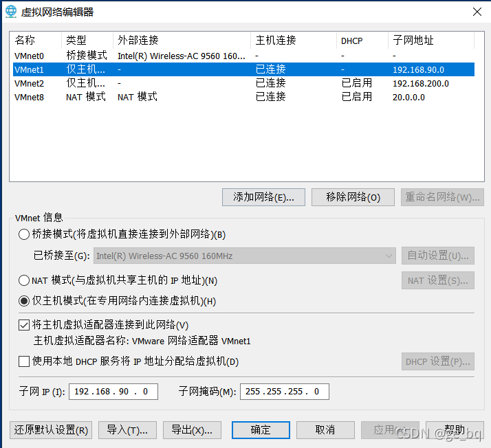Open DHCP 设置(P)... button
The image size is (491, 448).
click(x=438, y=361)
